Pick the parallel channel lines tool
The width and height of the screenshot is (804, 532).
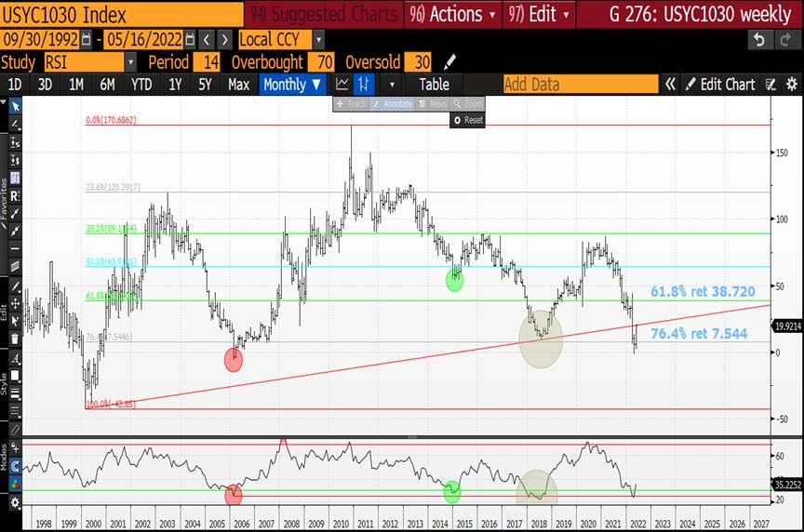(x=16, y=267)
